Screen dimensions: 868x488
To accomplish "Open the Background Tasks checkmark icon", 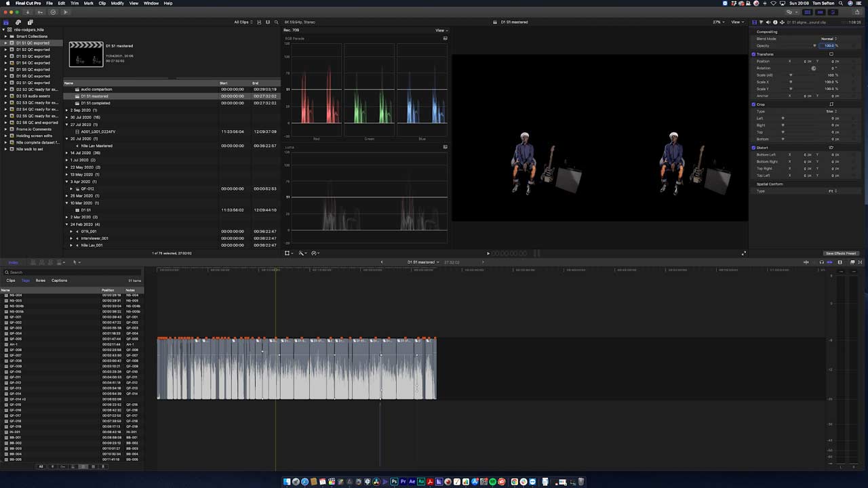I will (x=53, y=12).
